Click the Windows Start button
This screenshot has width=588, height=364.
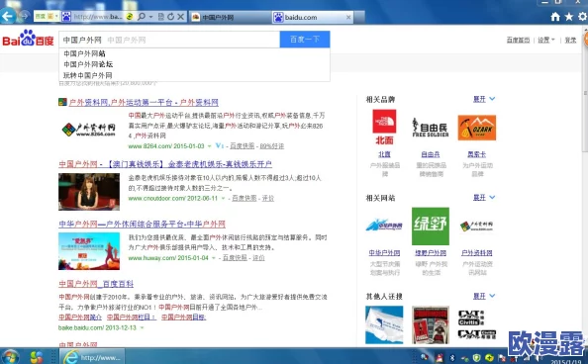point(10,357)
